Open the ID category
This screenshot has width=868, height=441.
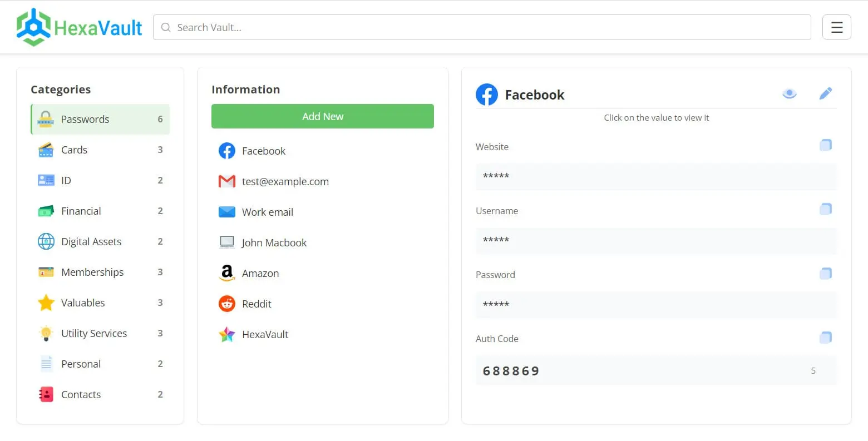100,180
